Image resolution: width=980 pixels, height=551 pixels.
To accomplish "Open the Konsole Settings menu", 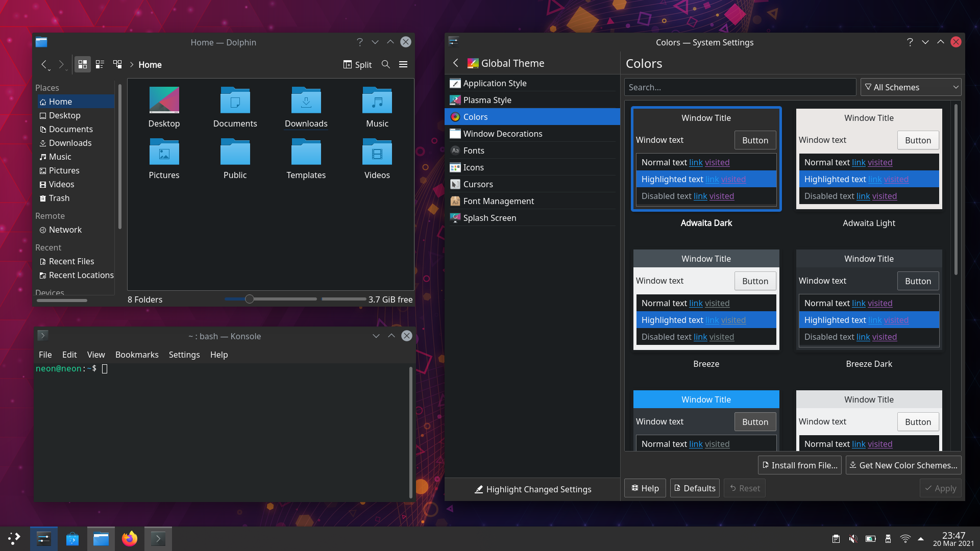I will [x=184, y=355].
